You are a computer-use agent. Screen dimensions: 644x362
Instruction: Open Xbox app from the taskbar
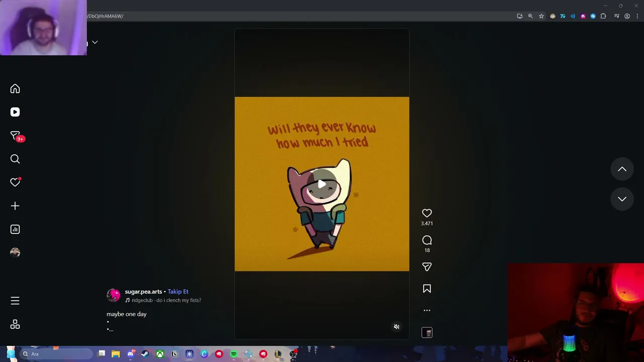(160, 354)
